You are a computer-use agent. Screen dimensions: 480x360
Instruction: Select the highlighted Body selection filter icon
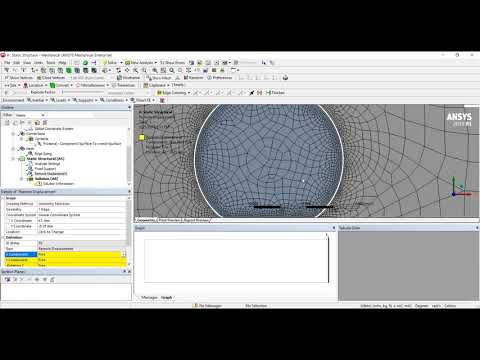(69, 70)
